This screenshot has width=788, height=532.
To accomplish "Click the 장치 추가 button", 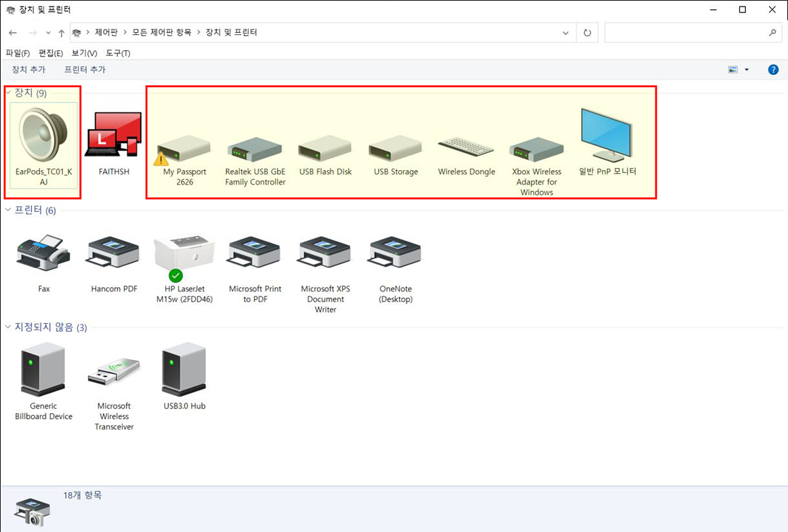I will click(x=28, y=70).
